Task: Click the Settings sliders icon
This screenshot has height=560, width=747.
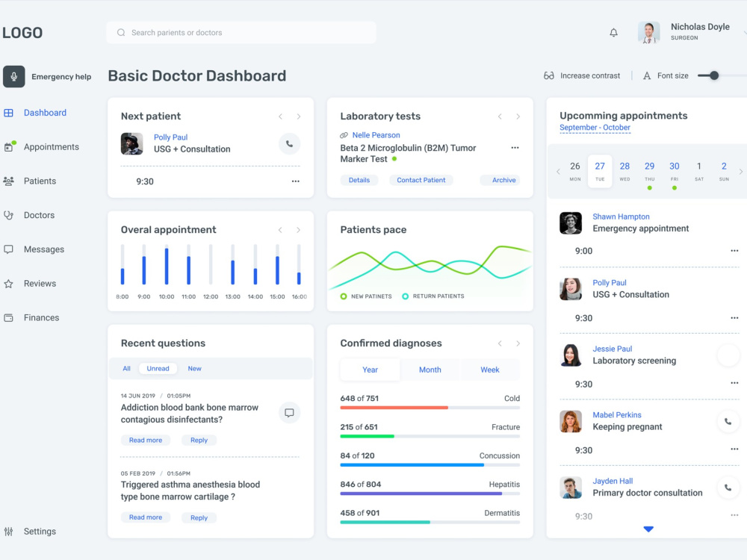Action: (8, 532)
